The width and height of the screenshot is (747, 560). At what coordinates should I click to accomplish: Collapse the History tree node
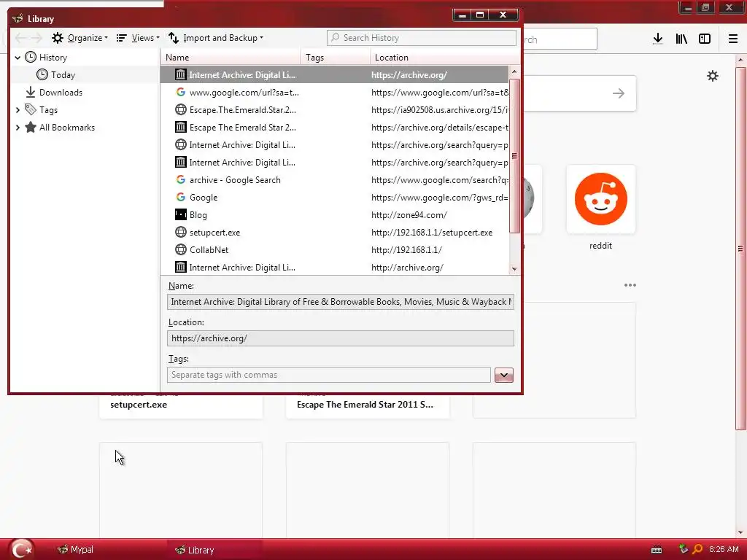[18, 58]
